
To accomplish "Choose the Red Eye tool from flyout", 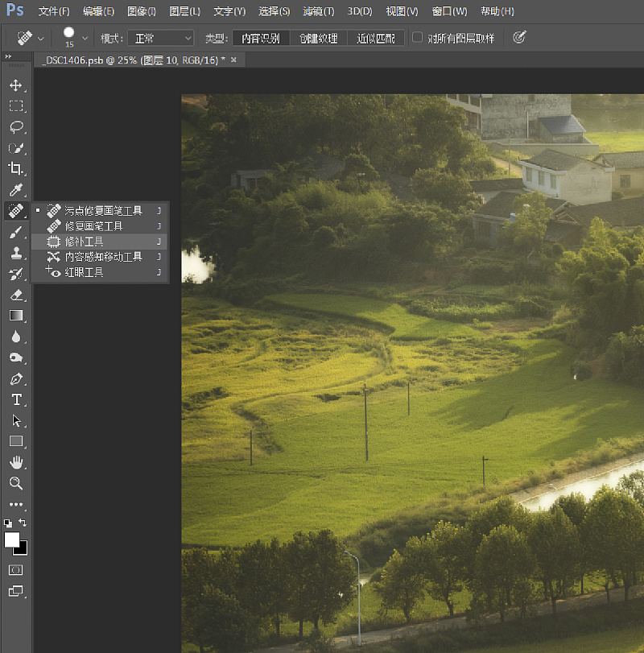I will tap(100, 272).
